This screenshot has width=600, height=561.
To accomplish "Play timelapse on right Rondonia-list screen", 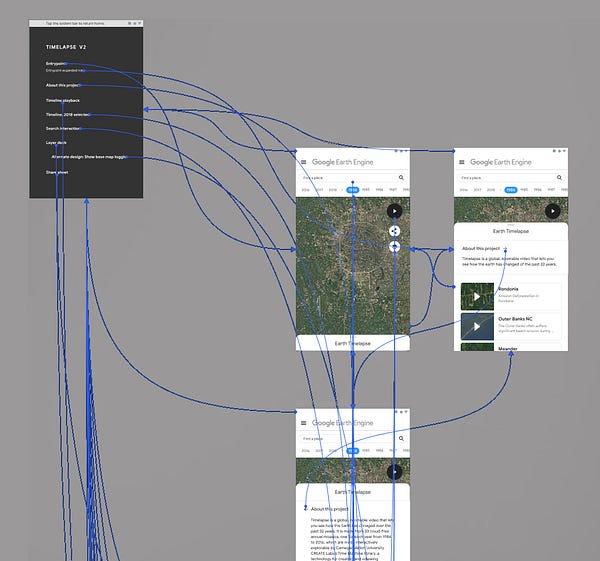I will [553, 211].
